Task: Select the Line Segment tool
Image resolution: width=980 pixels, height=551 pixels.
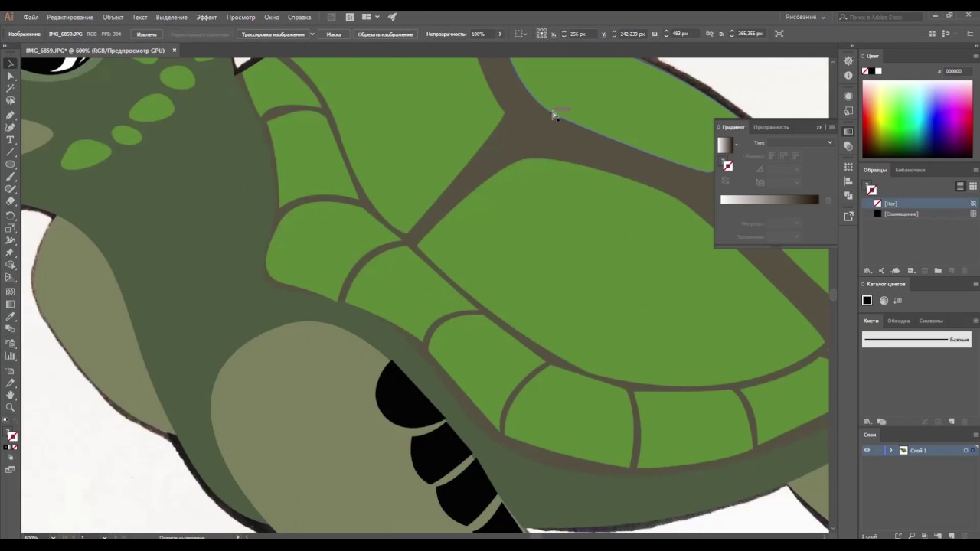Action: (x=10, y=152)
